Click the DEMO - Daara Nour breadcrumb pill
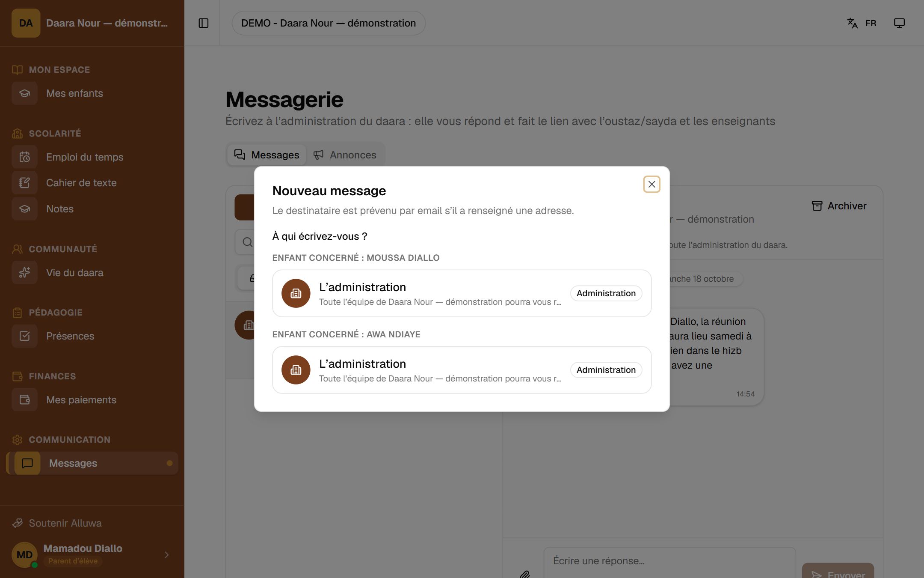 (x=329, y=23)
